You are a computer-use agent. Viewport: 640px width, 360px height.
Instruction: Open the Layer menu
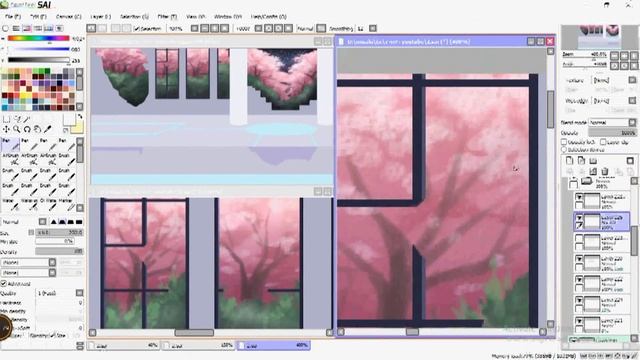[x=100, y=17]
